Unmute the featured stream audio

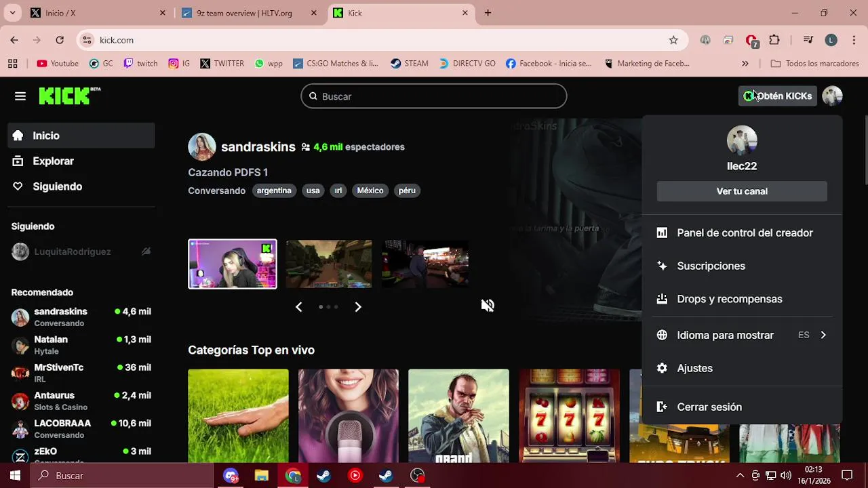pyautogui.click(x=488, y=306)
